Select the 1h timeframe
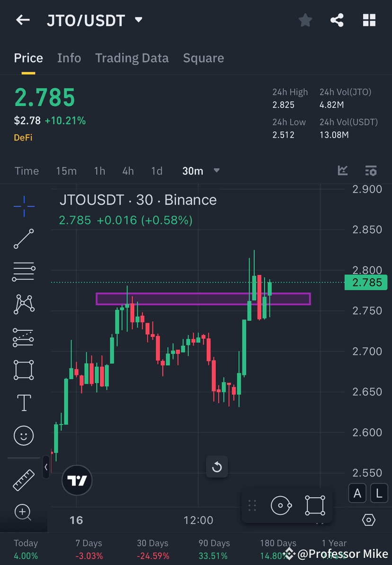Screen dimensions: 392x565 [99, 171]
